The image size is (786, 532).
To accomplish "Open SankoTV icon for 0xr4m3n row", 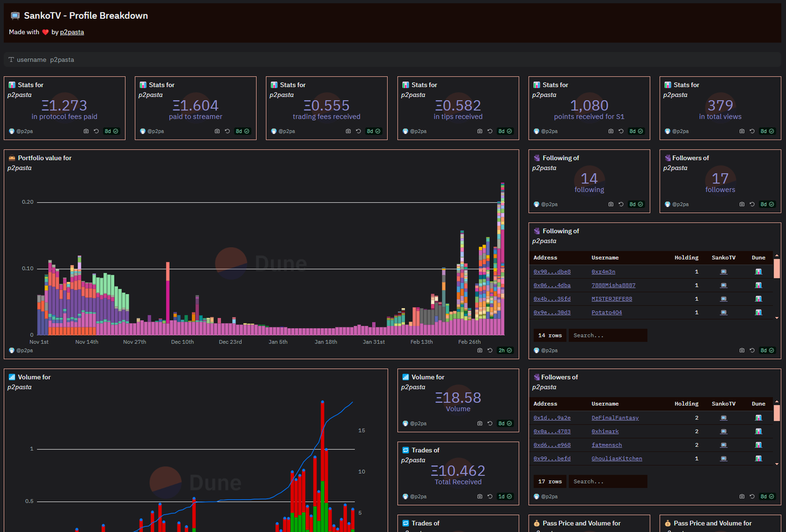I will pos(724,271).
